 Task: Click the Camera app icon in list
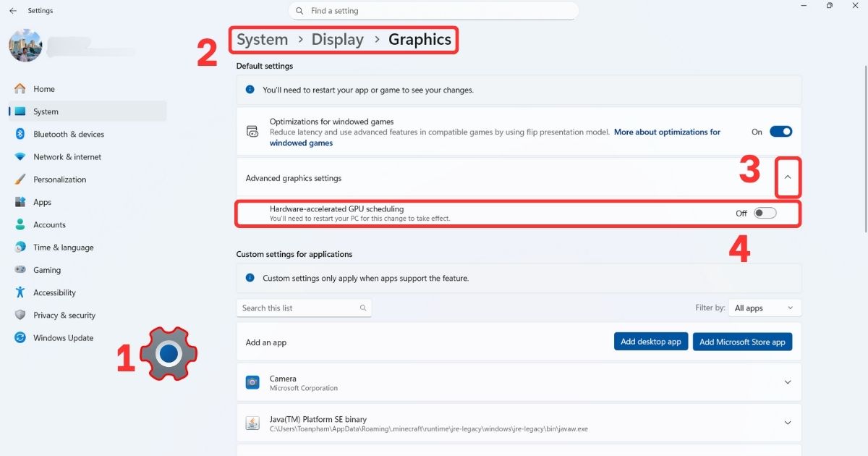click(x=252, y=383)
